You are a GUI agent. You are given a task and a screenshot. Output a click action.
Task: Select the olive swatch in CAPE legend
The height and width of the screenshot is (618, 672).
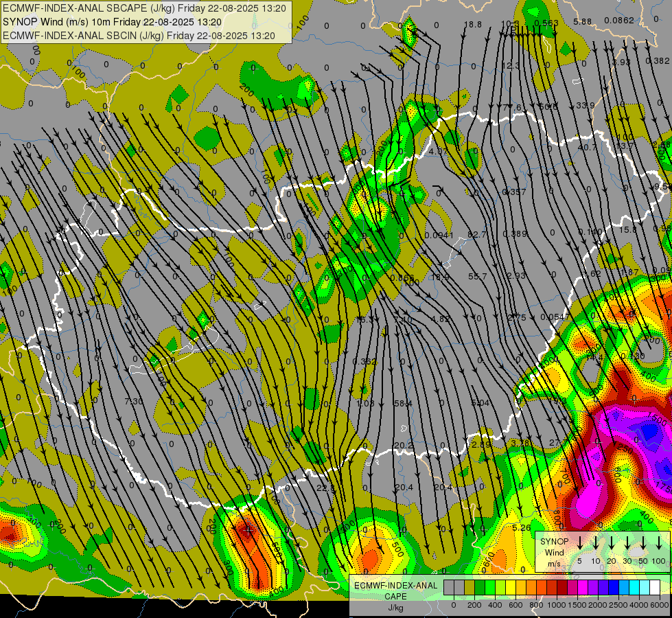470,588
